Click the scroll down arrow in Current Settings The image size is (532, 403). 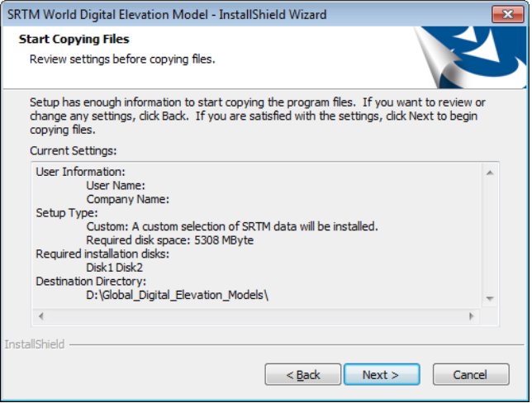tap(489, 298)
